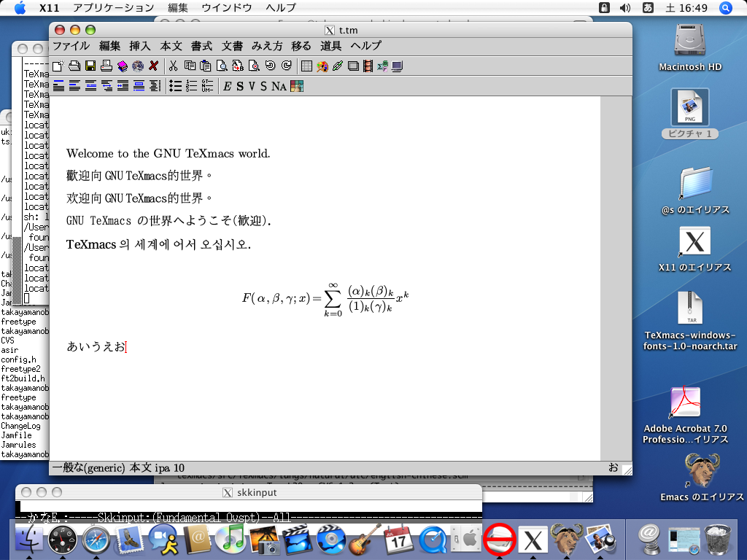Viewport: 747px width, 560px height.
Task: Select the Emacs のエイリアス desktop icon
Action: point(702,477)
